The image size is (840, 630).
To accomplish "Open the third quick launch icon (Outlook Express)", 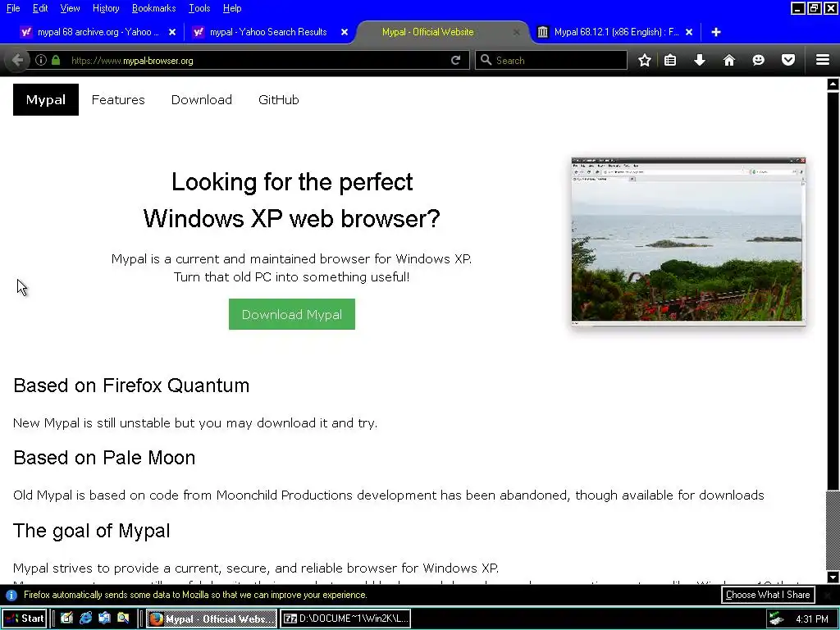I will coord(104,619).
